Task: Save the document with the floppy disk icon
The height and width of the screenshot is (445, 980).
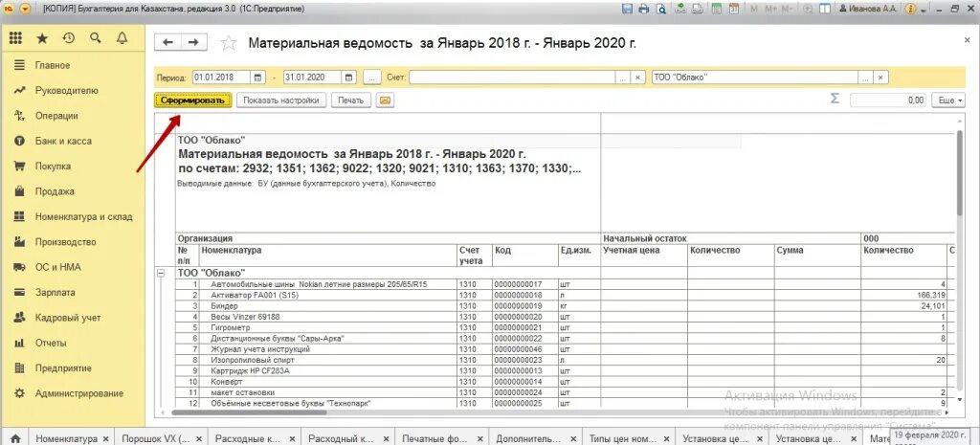Action: click(629, 9)
